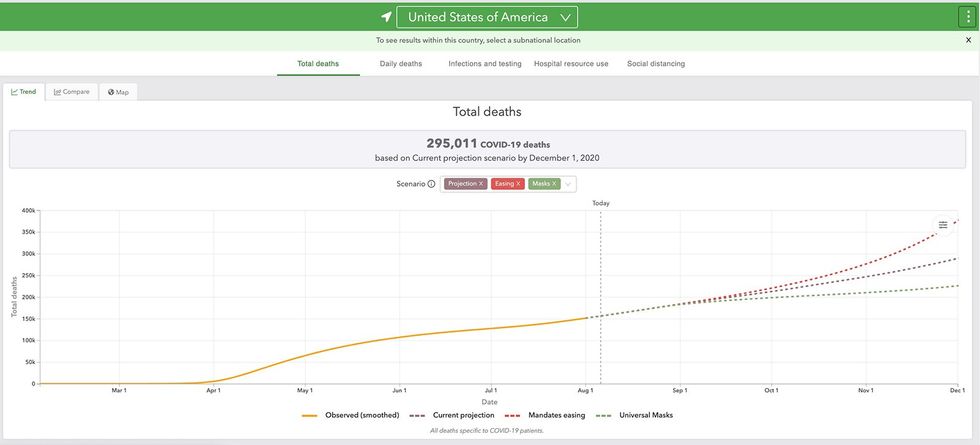Toggle Mandates easing legend series
This screenshot has width=980, height=445.
546,415
